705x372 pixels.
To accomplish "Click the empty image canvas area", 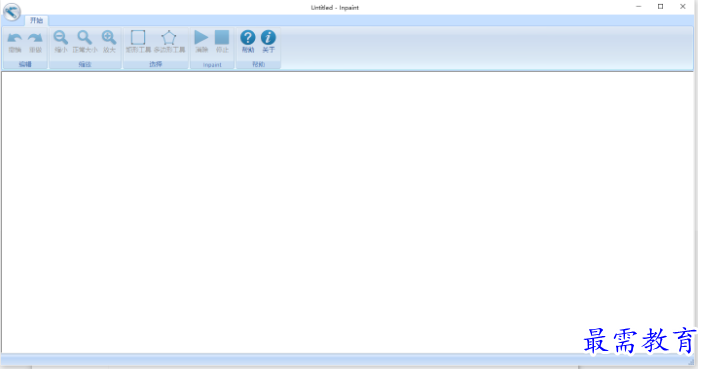I will (347, 212).
